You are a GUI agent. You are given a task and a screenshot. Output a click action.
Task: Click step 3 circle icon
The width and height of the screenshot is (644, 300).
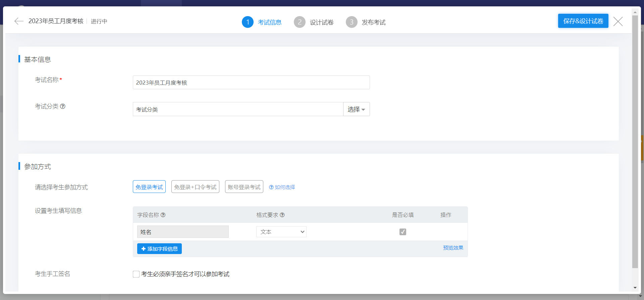tap(352, 22)
